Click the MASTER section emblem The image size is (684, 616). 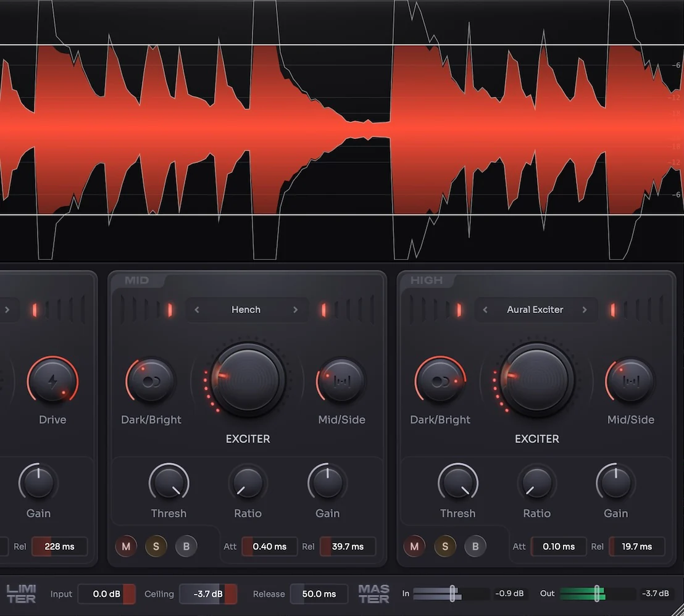pyautogui.click(x=373, y=594)
